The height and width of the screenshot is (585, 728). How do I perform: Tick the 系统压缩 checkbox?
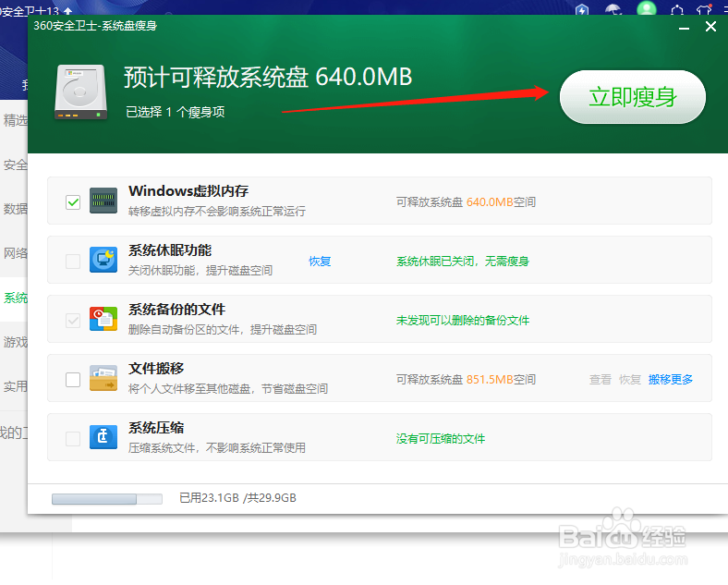pyautogui.click(x=73, y=438)
